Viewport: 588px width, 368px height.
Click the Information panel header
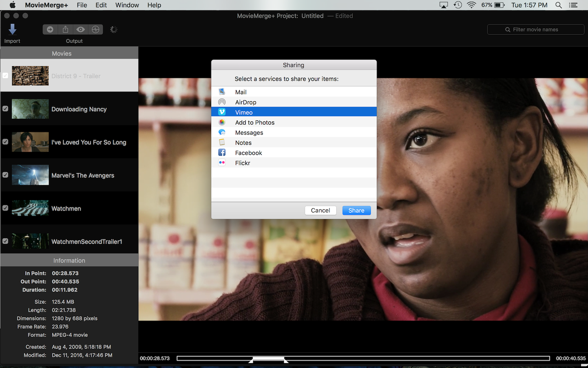pyautogui.click(x=69, y=260)
